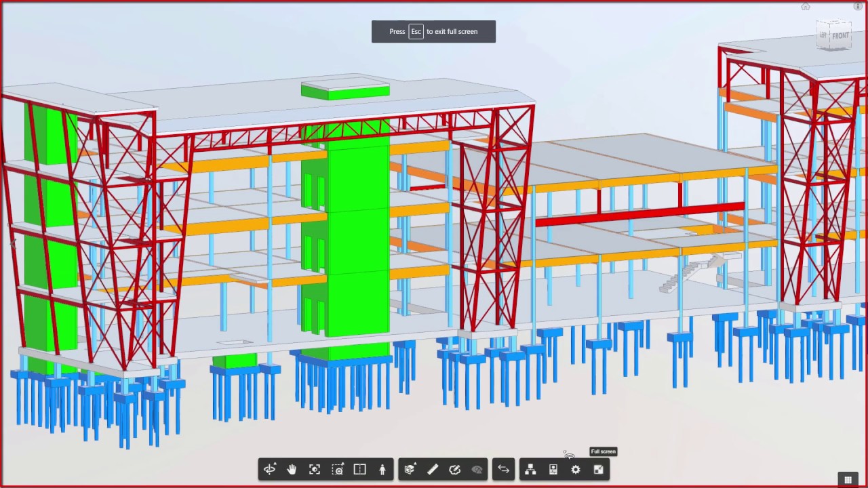Image resolution: width=868 pixels, height=488 pixels.
Task: Expand the Orbit tool options arrow
Action: click(x=277, y=462)
